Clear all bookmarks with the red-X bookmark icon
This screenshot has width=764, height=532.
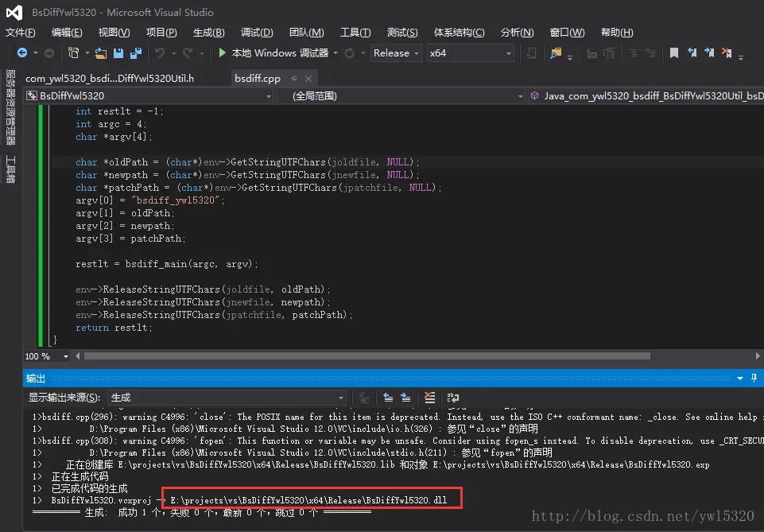(x=727, y=52)
